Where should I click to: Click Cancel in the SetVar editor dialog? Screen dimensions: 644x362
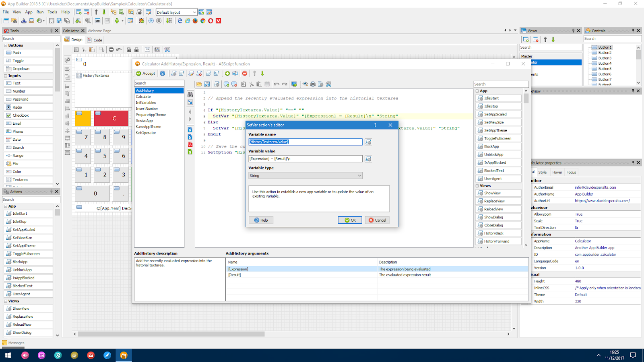377,220
